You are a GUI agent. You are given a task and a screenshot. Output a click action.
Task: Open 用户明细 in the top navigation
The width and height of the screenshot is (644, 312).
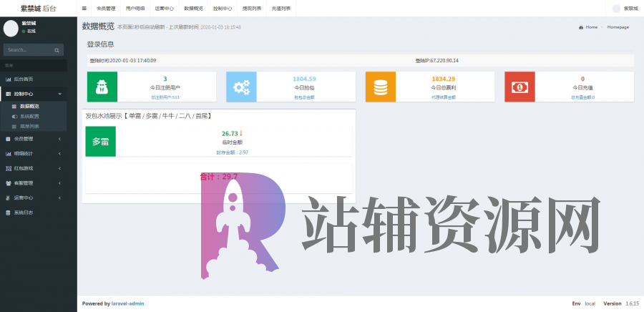(135, 8)
